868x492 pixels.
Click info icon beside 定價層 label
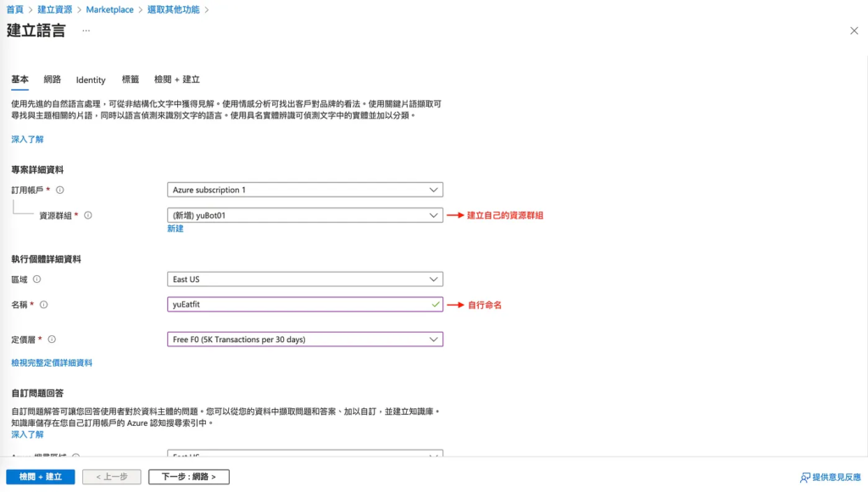52,340
